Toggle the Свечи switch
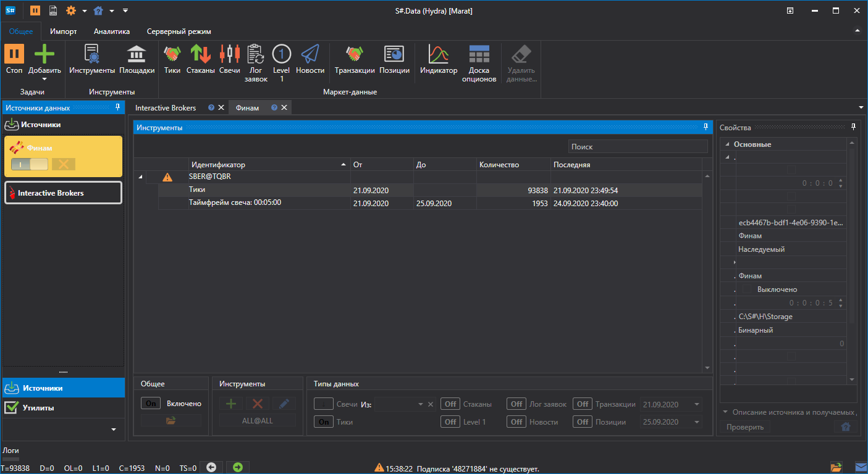This screenshot has width=868, height=474. tap(323, 404)
